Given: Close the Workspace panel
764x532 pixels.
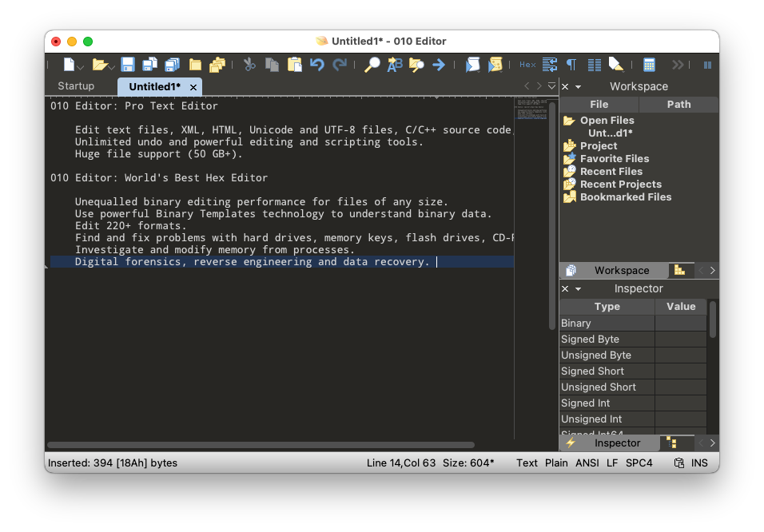Looking at the screenshot, I should (565, 87).
